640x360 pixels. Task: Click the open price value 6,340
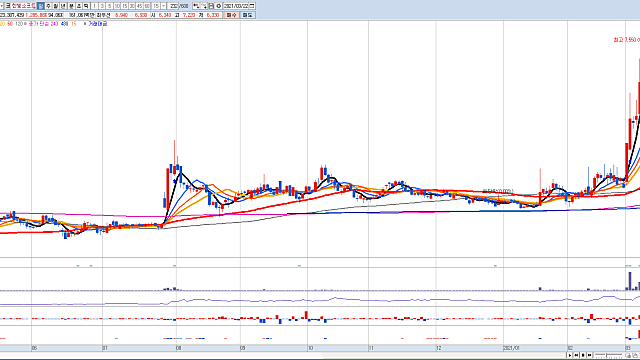tap(165, 15)
